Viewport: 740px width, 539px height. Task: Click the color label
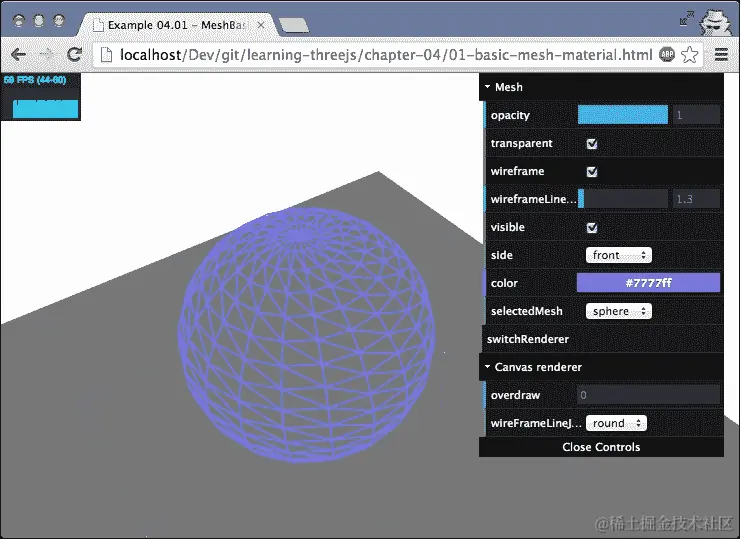click(x=504, y=283)
